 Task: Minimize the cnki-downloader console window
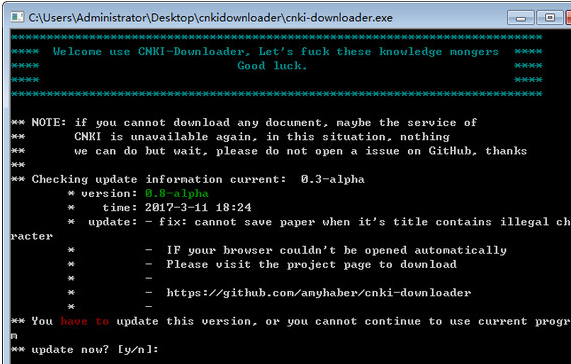coord(521,18)
